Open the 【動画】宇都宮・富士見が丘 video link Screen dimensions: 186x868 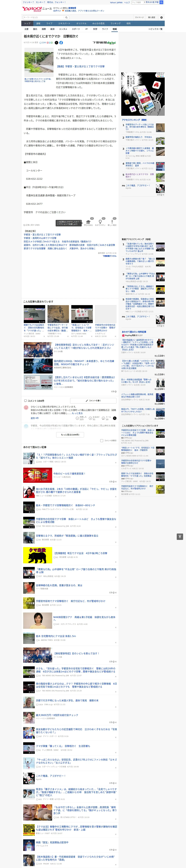80,66
